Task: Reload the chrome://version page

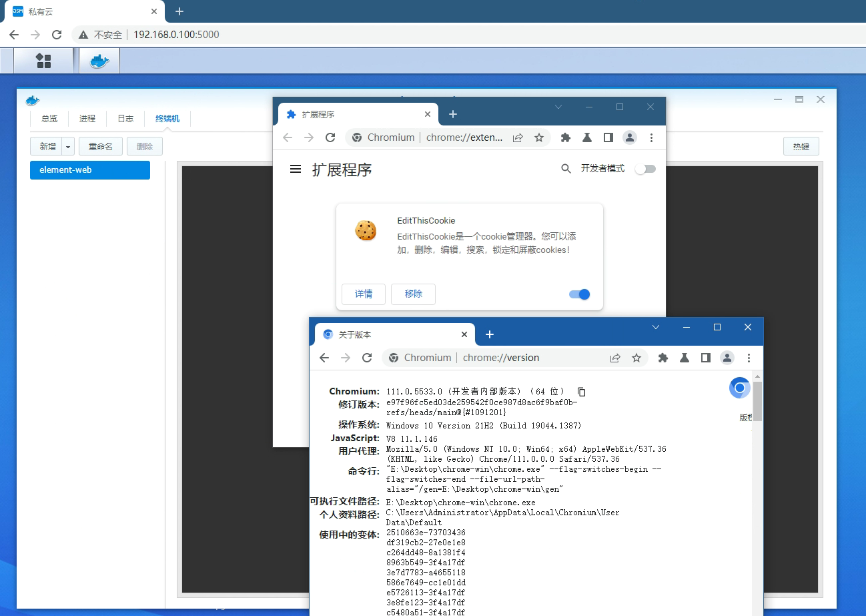Action: coord(366,358)
